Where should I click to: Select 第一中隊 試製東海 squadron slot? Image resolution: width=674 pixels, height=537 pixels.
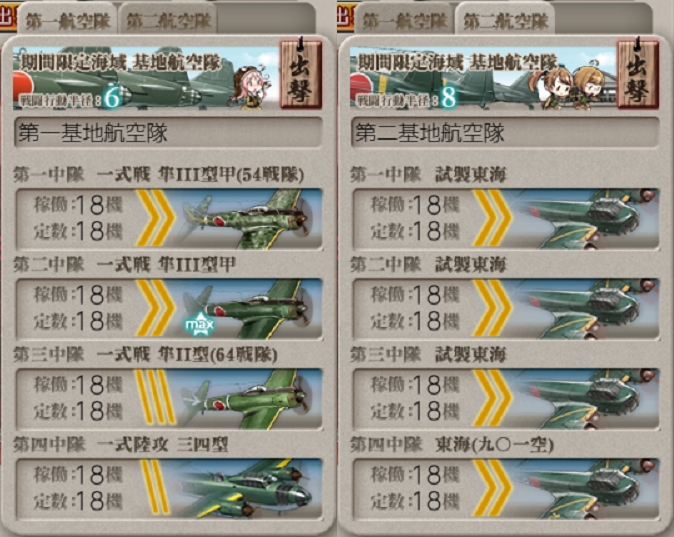click(x=506, y=218)
